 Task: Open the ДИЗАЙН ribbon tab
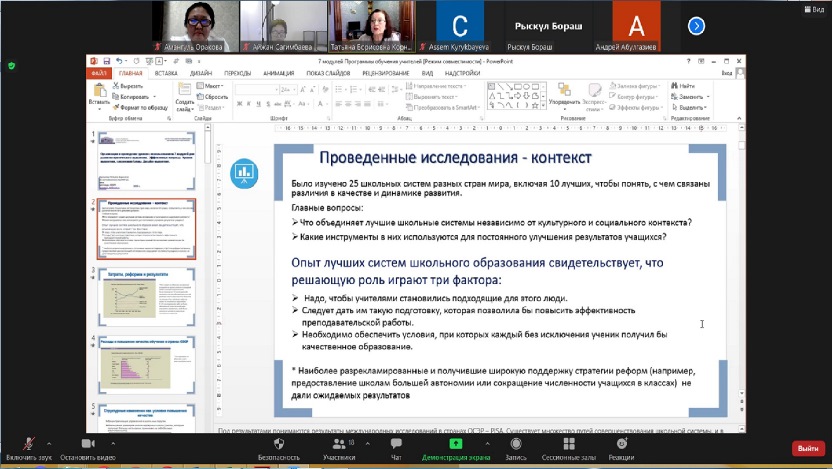201,73
